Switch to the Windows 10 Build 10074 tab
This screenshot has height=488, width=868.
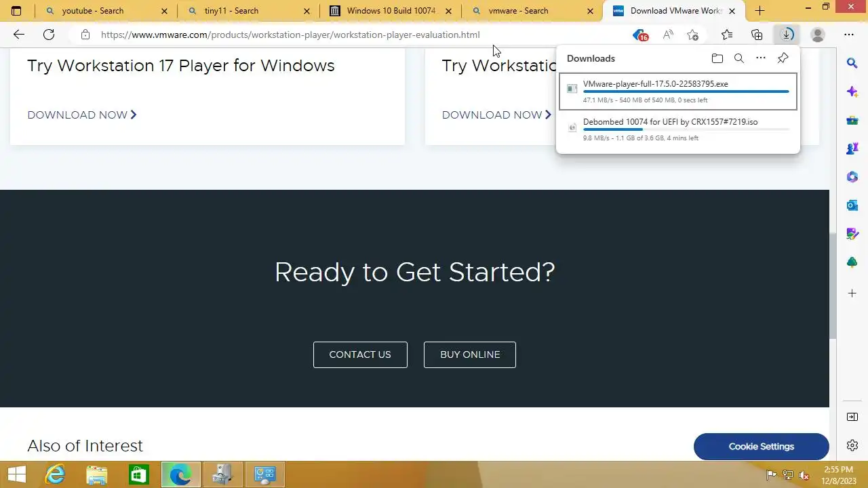pyautogui.click(x=391, y=11)
